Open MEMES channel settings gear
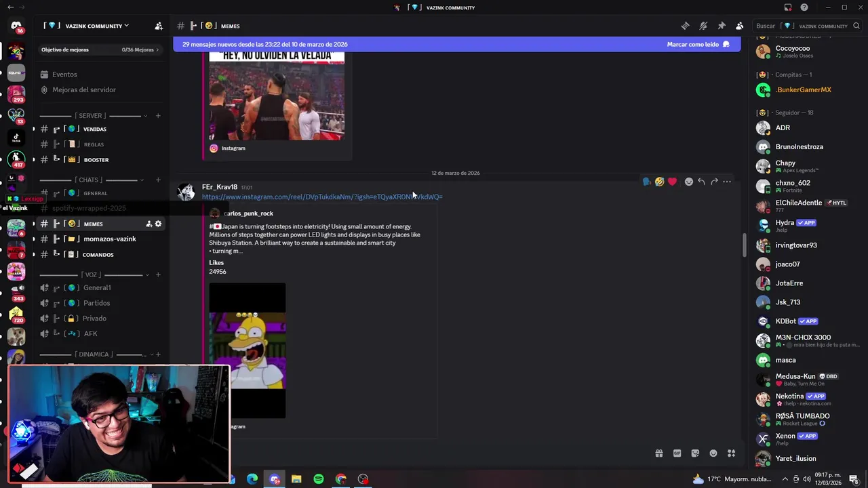 (159, 224)
